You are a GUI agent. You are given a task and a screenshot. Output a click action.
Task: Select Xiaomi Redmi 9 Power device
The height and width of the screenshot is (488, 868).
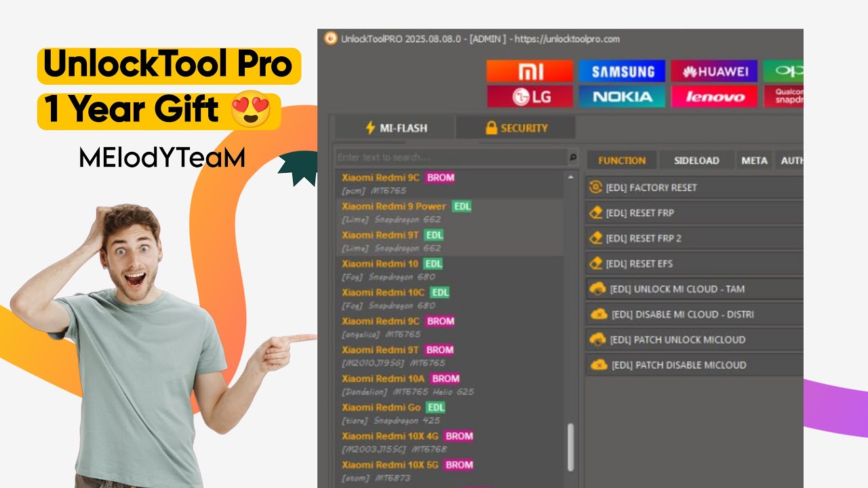point(450,213)
